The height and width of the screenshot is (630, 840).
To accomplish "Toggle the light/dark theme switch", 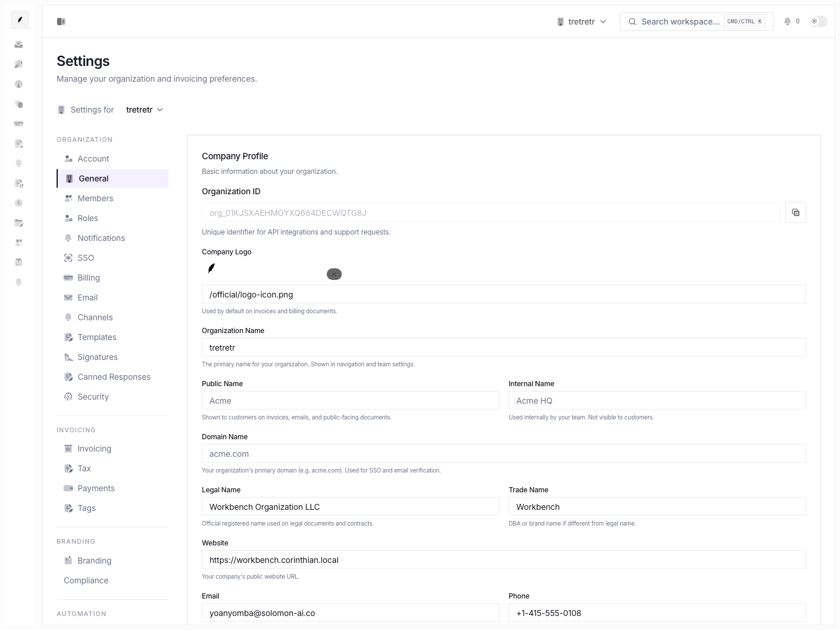I will tap(818, 22).
